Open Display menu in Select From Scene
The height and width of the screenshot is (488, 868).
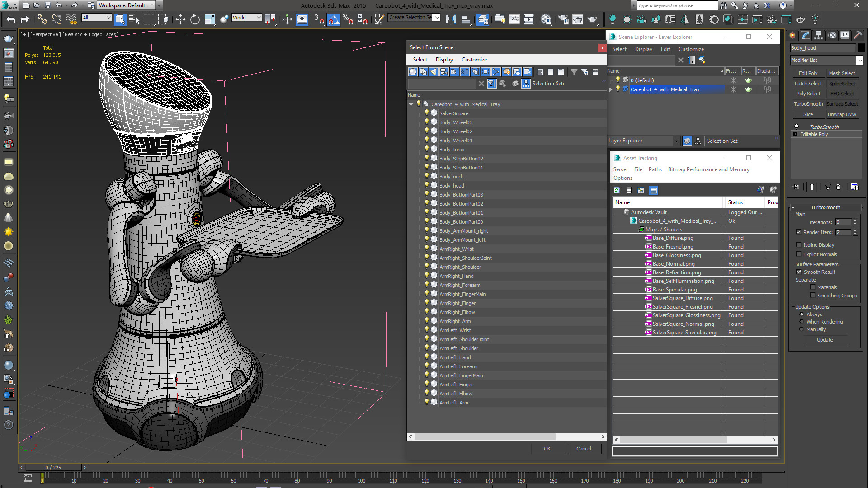pos(444,60)
